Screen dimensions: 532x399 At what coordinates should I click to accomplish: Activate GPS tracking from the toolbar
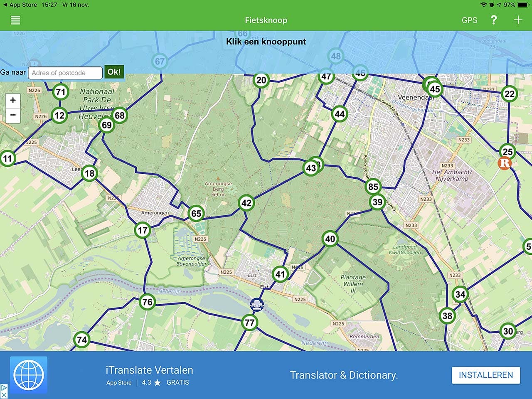(x=469, y=20)
